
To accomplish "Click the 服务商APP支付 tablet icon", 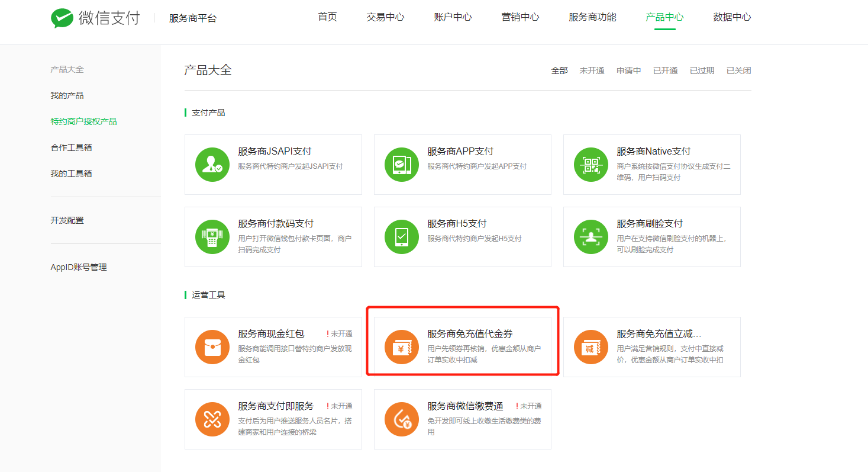I will (x=402, y=165).
